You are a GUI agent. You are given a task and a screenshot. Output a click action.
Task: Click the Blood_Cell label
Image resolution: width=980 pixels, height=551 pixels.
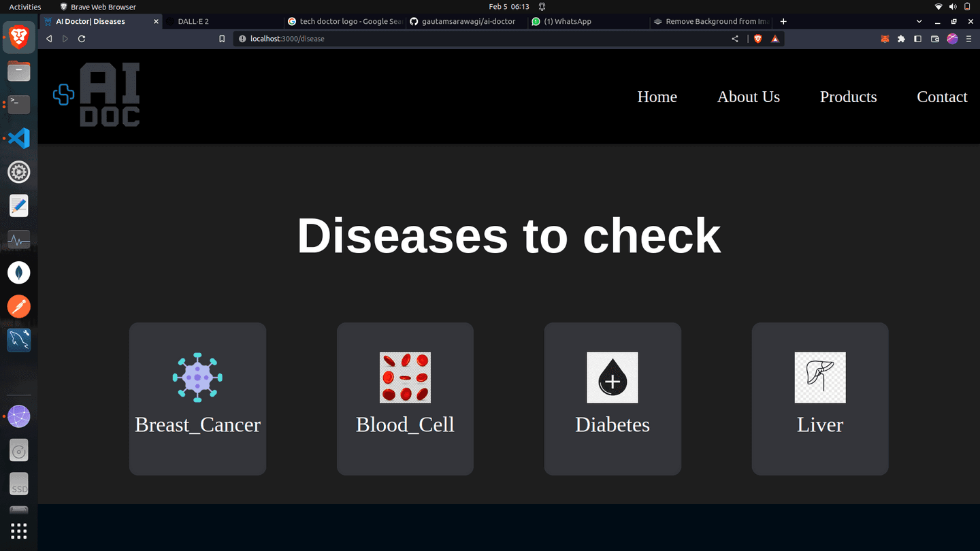click(405, 424)
